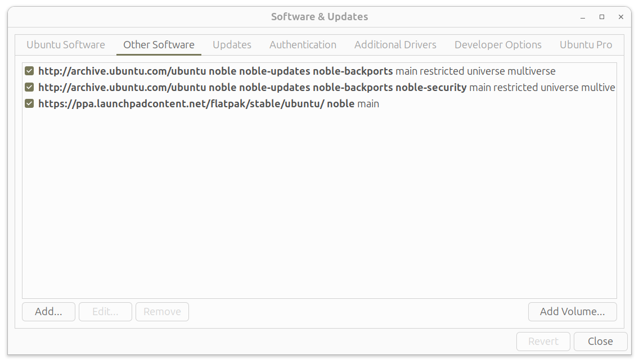The image size is (639, 364).
Task: Uncheck the first archive.ubuntu.com noble-backports source
Action: click(x=29, y=71)
